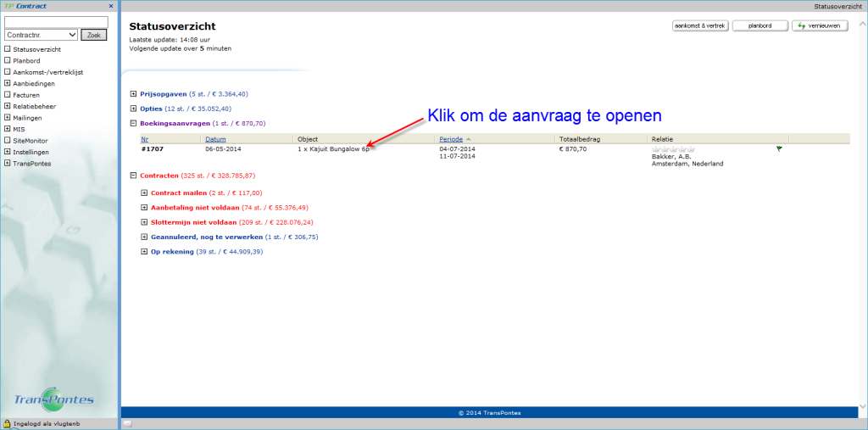The image size is (868, 430).
Task: Click the star rating in Relatie column
Action: (672, 148)
